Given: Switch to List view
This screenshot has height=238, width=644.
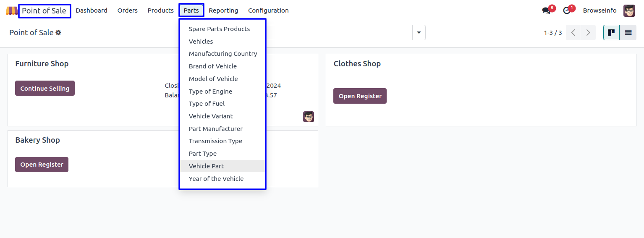Looking at the screenshot, I should click(628, 33).
